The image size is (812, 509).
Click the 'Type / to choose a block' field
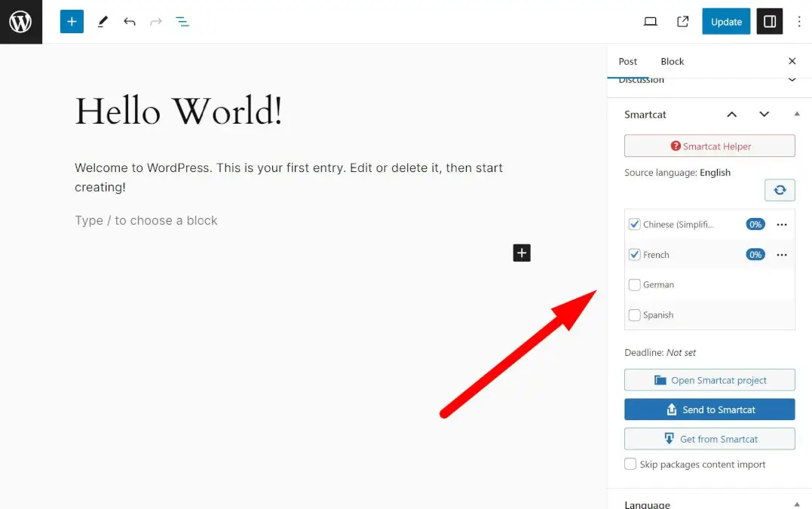[x=146, y=221]
